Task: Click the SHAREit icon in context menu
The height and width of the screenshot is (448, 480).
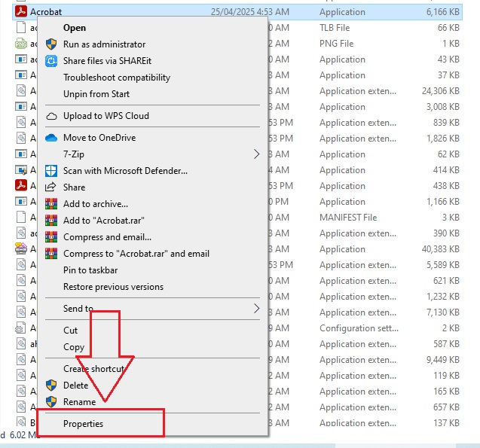Action: [51, 61]
